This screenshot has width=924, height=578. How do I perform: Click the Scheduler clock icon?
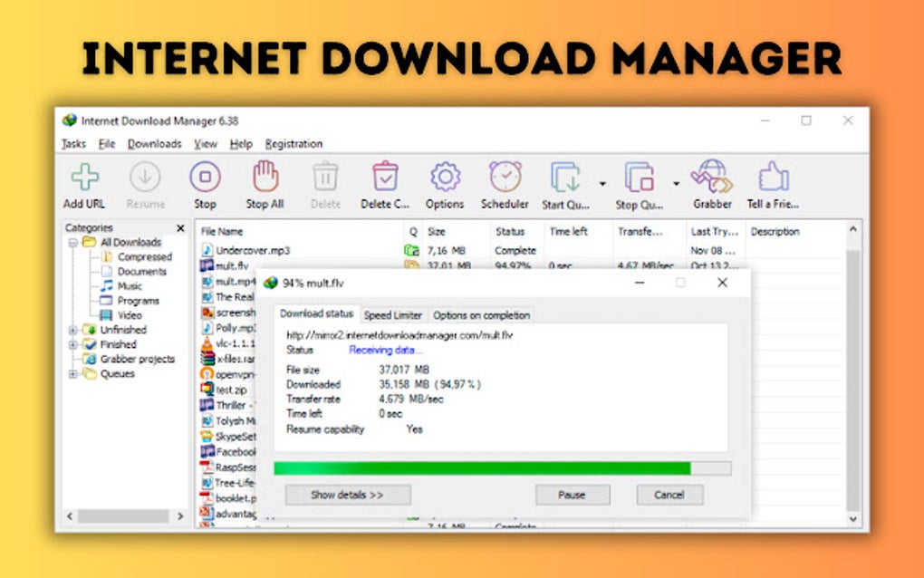(x=505, y=180)
